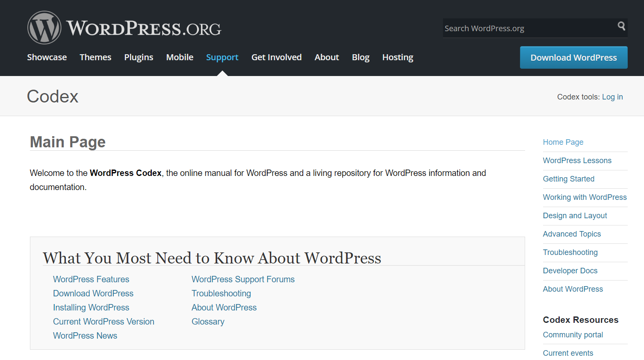Click the Download WordPress button
Viewport: 644px width, 360px height.
tap(573, 58)
